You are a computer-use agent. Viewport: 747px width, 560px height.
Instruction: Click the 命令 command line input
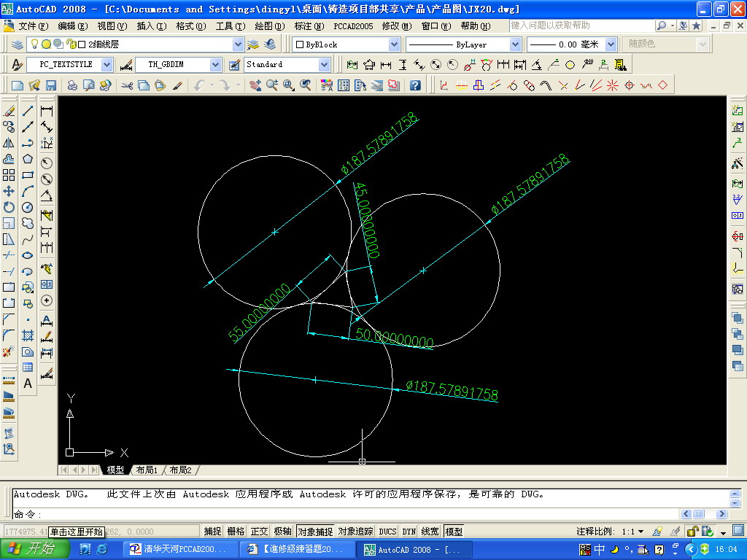pyautogui.click(x=348, y=514)
